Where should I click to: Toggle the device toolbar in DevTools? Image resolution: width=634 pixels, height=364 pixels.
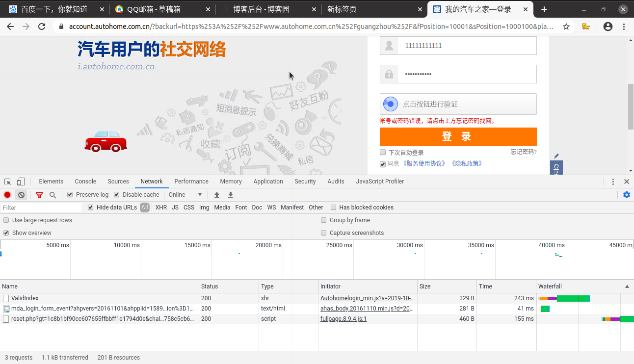click(21, 182)
